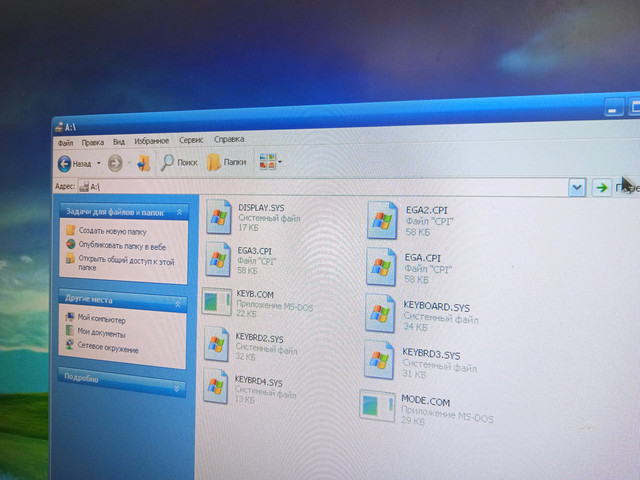
Task: Select the EGA3.CPI file icon
Action: [x=218, y=259]
